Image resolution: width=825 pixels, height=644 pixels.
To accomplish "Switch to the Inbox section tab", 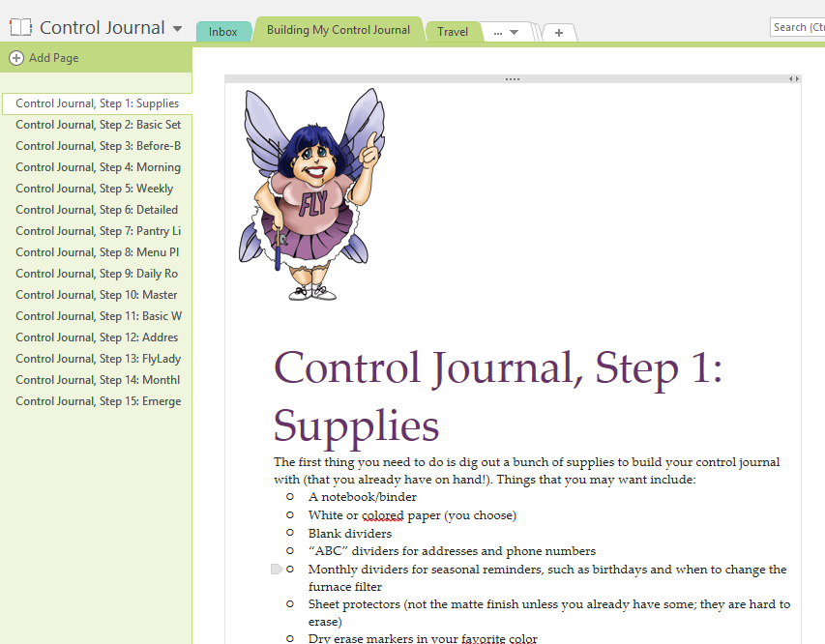I will click(x=223, y=31).
